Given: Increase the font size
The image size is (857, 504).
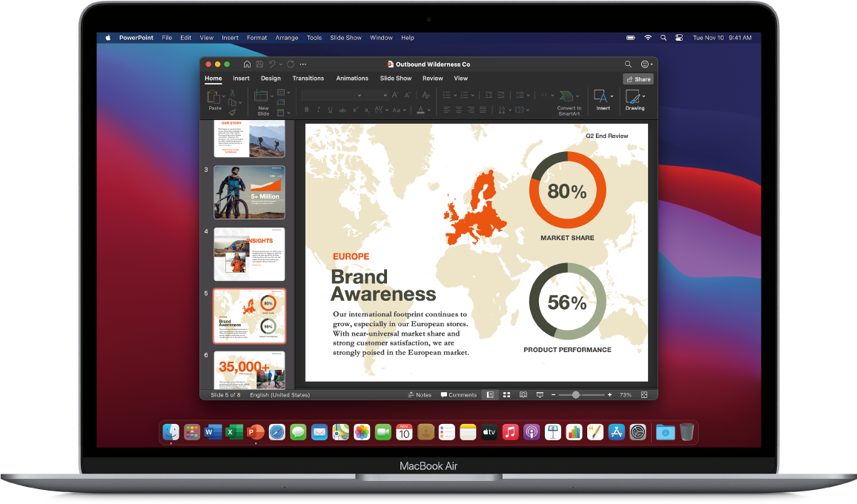Looking at the screenshot, I should [x=395, y=95].
